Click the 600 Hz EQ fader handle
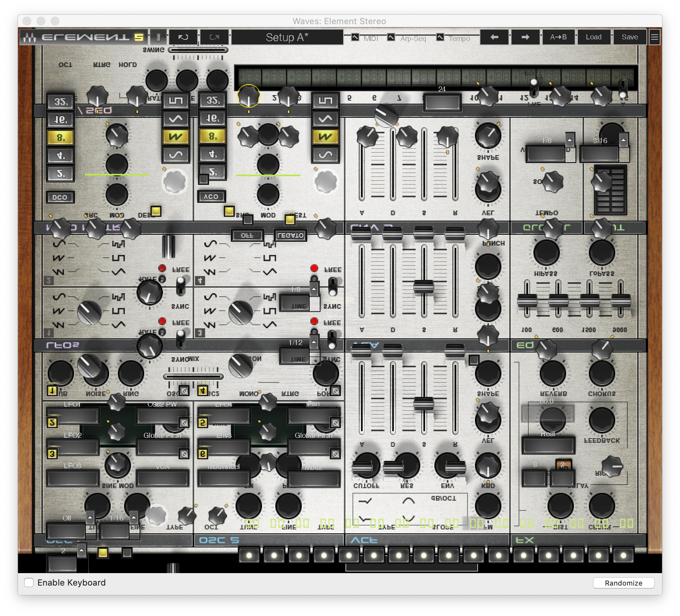The image size is (680, 616). (558, 301)
